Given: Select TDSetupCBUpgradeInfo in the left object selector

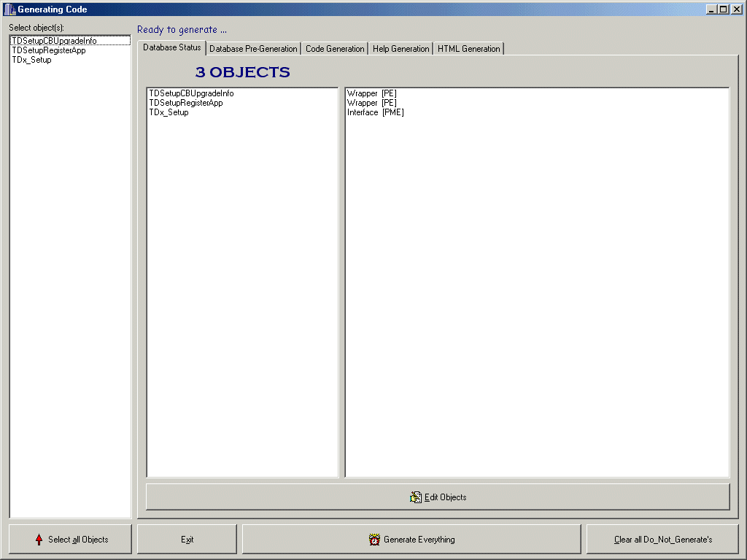Looking at the screenshot, I should click(54, 41).
